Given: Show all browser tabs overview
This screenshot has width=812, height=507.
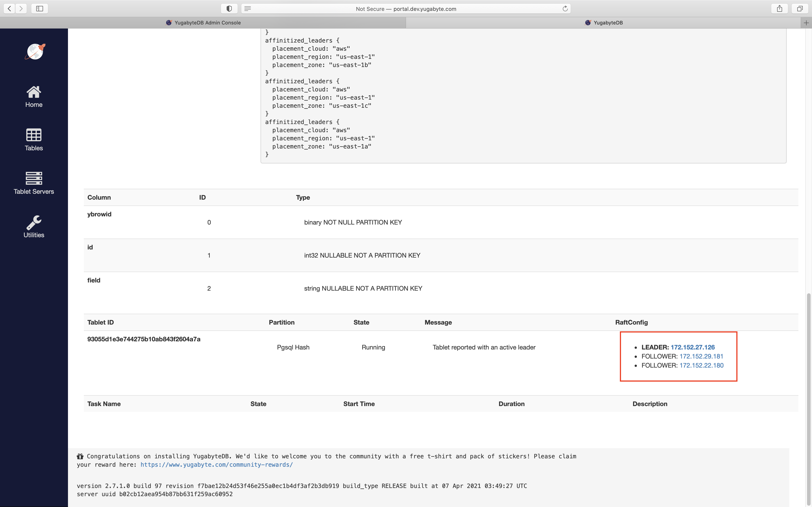Looking at the screenshot, I should coord(800,8).
